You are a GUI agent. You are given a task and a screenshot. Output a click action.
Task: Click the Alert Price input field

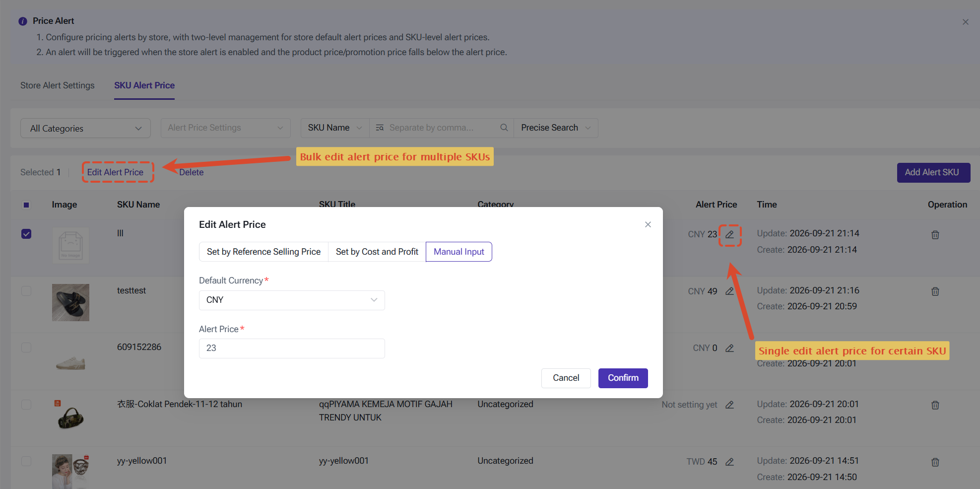(292, 349)
